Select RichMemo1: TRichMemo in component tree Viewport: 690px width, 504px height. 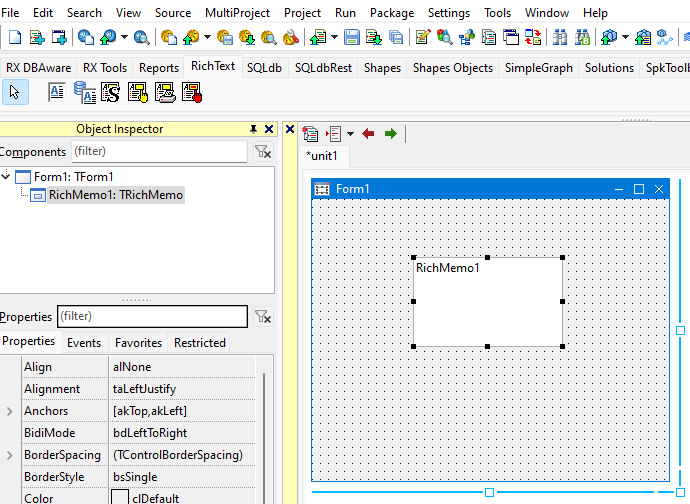115,195
